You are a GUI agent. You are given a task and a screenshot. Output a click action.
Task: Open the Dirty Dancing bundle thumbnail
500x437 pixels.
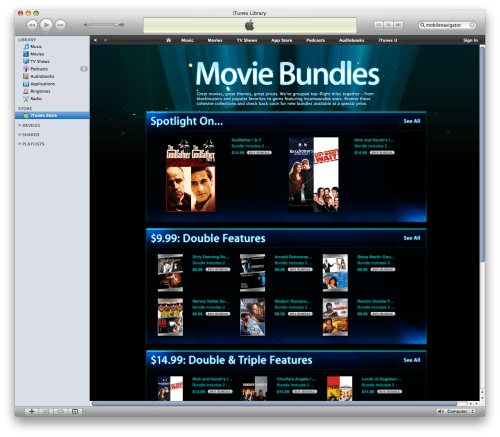170,273
